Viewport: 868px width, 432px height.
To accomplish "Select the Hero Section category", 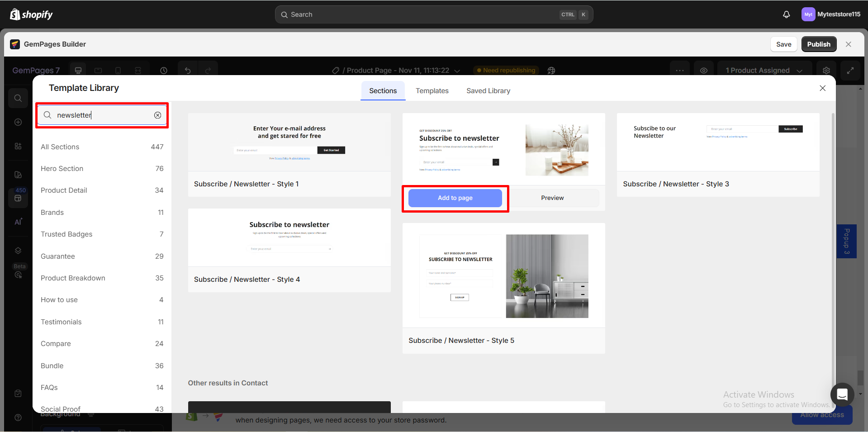I will pos(62,169).
